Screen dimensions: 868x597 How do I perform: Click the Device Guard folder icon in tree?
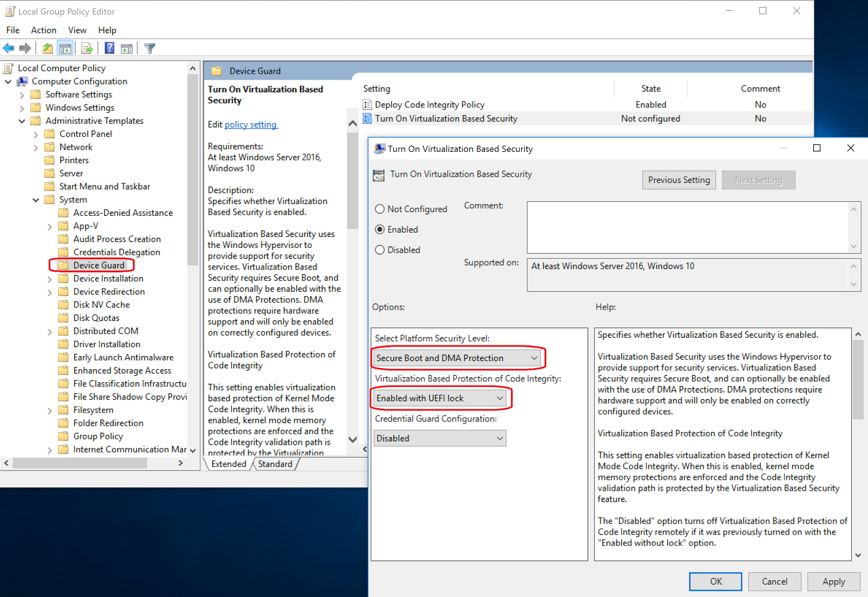pos(63,265)
